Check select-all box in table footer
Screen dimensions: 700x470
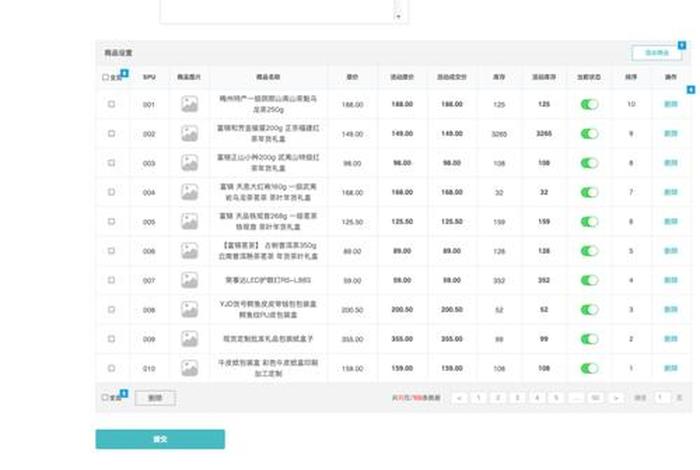pyautogui.click(x=105, y=397)
